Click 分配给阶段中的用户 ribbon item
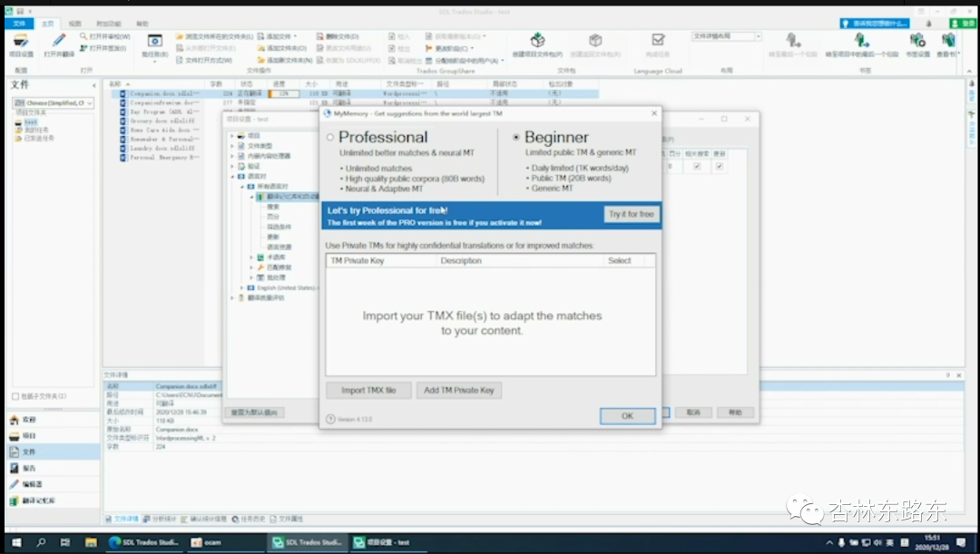The image size is (980, 554). pos(465,61)
